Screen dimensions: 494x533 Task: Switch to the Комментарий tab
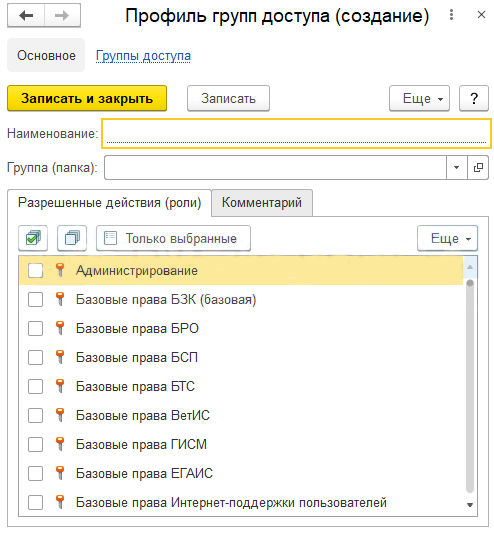(x=262, y=203)
